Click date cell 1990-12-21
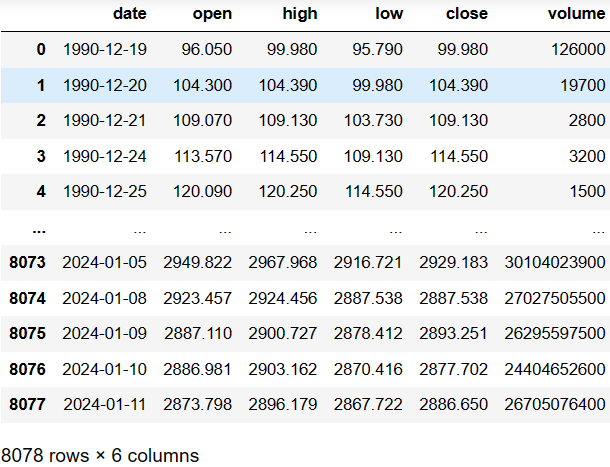This screenshot has width=610, height=467. click(x=105, y=120)
